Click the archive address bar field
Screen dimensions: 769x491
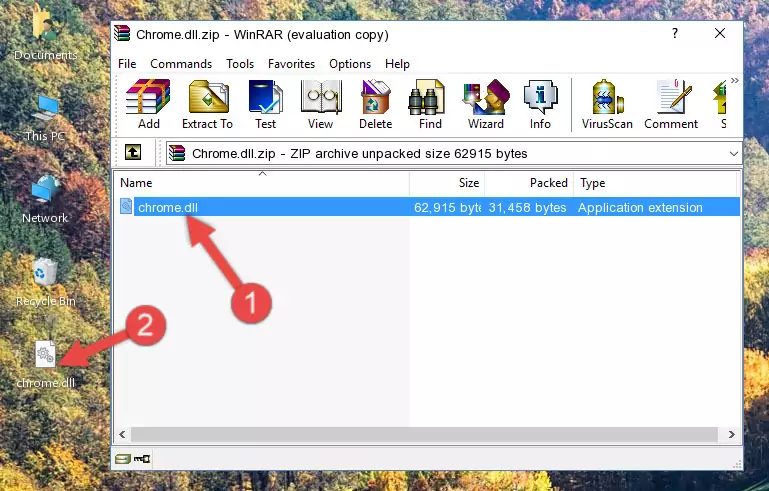[454, 154]
